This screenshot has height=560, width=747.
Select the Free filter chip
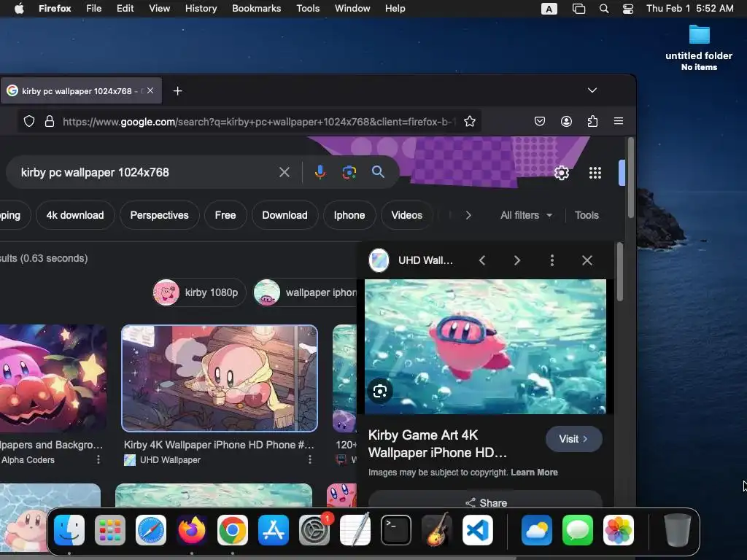[x=225, y=215]
